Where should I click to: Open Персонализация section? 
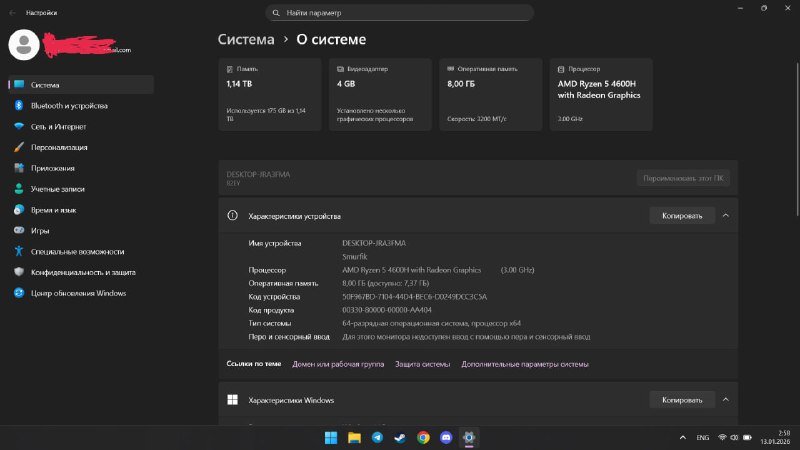pos(81,147)
